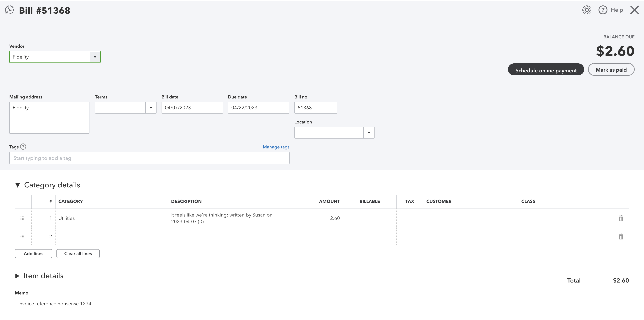Expand the Item details section

pos(17,276)
